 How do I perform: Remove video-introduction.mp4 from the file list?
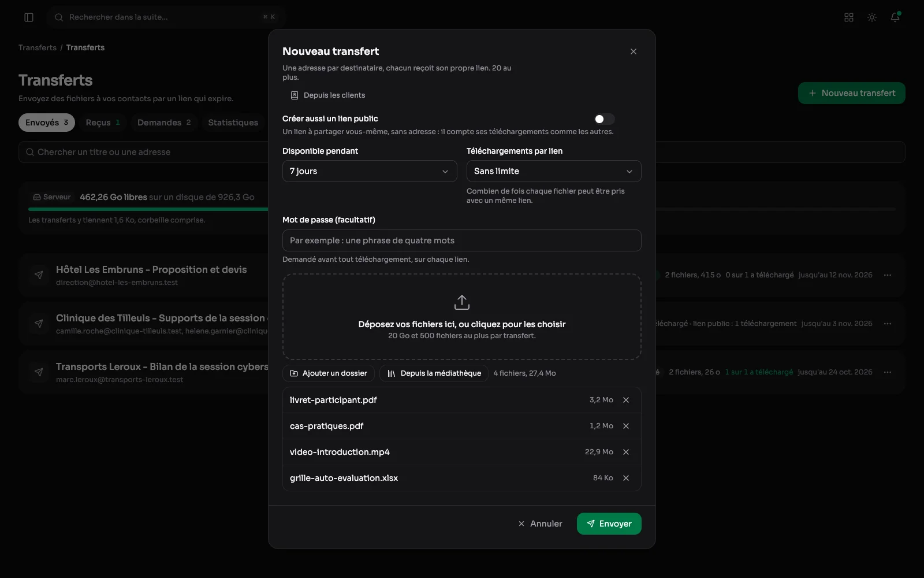[x=626, y=452]
